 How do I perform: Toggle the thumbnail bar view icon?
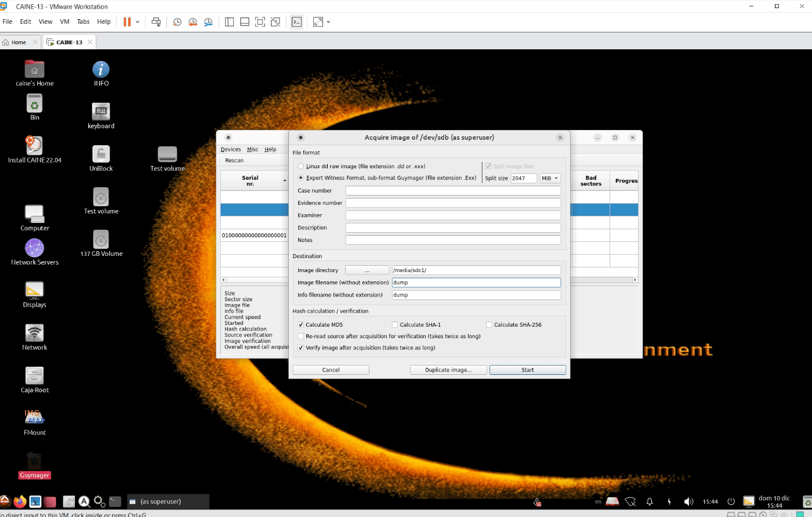(x=245, y=22)
